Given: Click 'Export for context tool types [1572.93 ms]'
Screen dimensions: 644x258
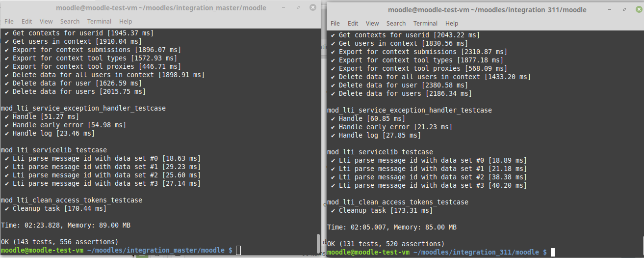Looking at the screenshot, I should tap(91, 58).
